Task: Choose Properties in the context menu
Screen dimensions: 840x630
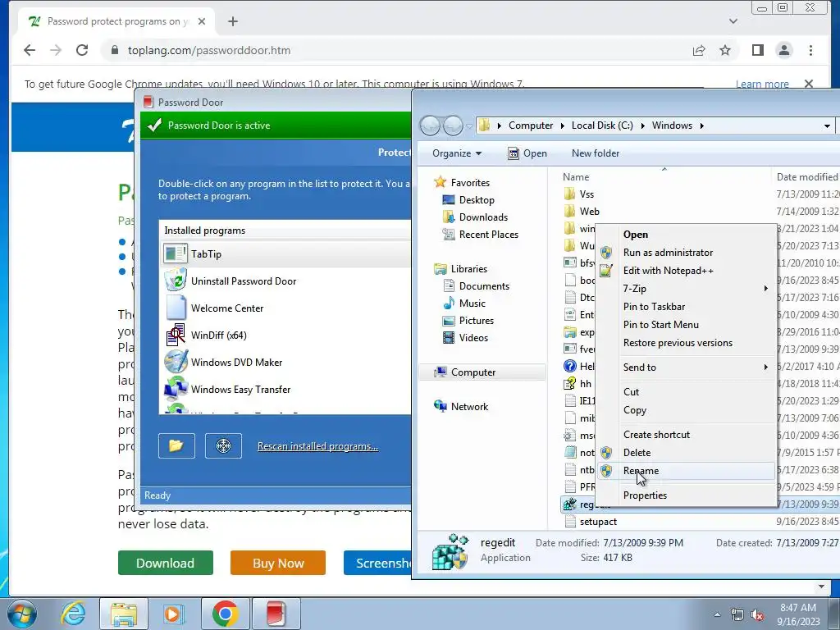Action: pos(687,495)
